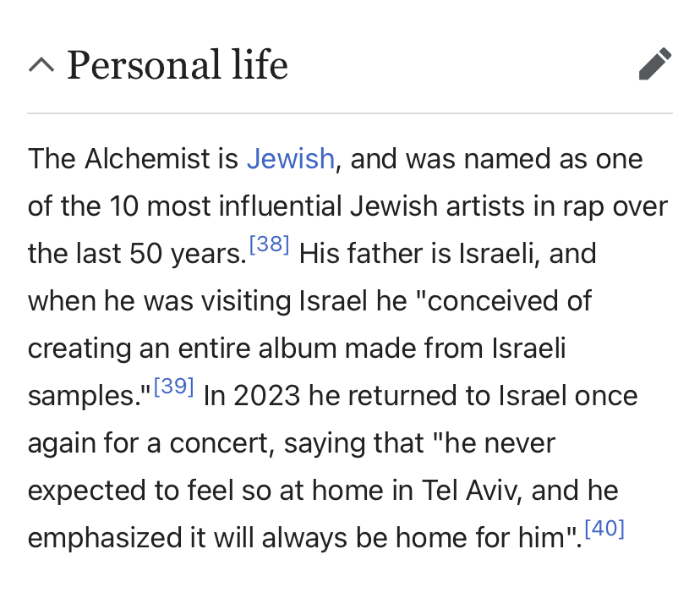
Task: Open the Jewish article link
Action: (291, 159)
